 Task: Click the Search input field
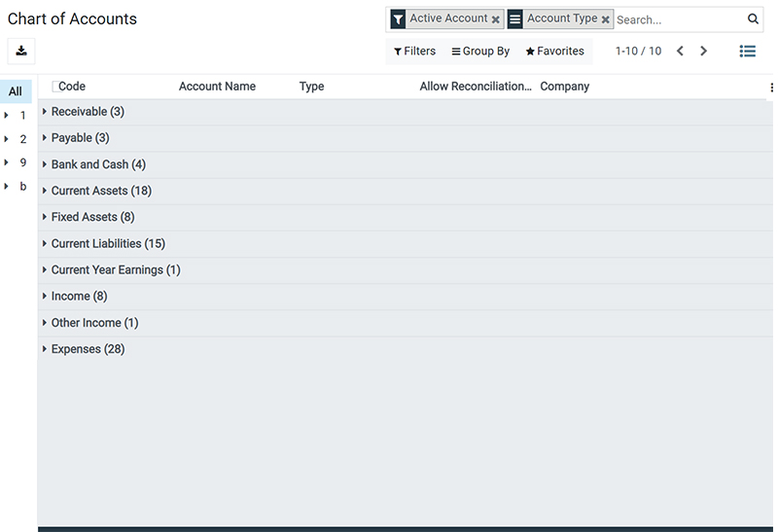679,19
